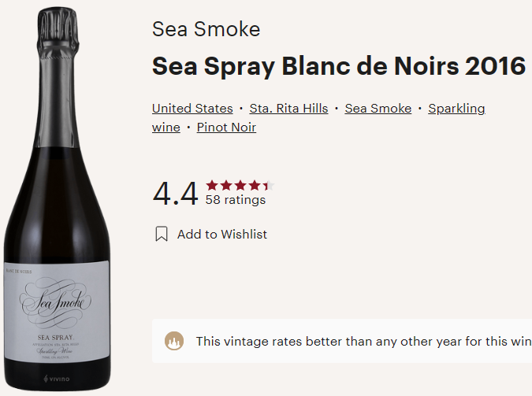Open the United States country link

point(192,109)
